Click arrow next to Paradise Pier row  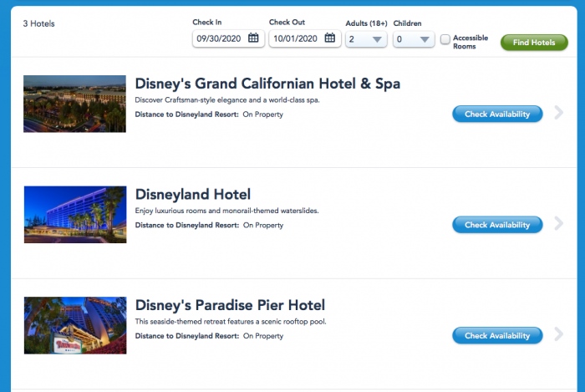tap(559, 335)
